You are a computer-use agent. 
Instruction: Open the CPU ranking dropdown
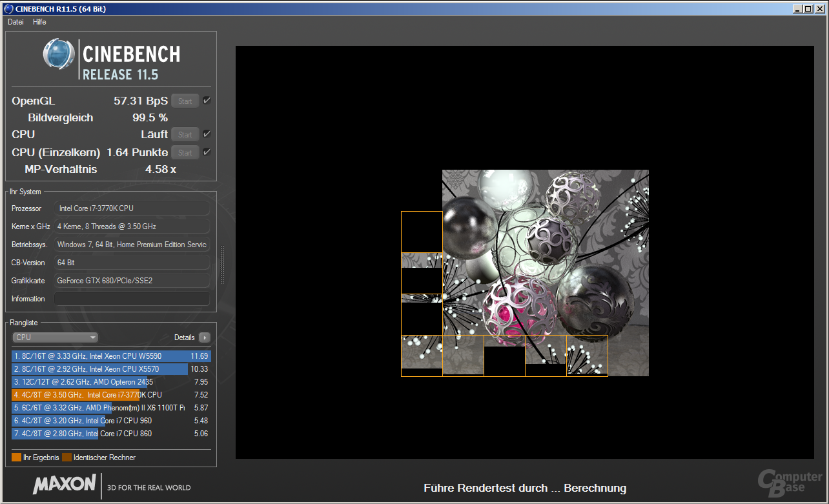tap(56, 338)
